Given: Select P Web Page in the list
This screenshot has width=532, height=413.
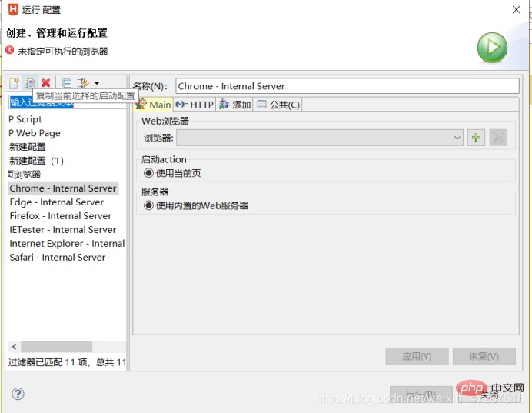Looking at the screenshot, I should (35, 133).
